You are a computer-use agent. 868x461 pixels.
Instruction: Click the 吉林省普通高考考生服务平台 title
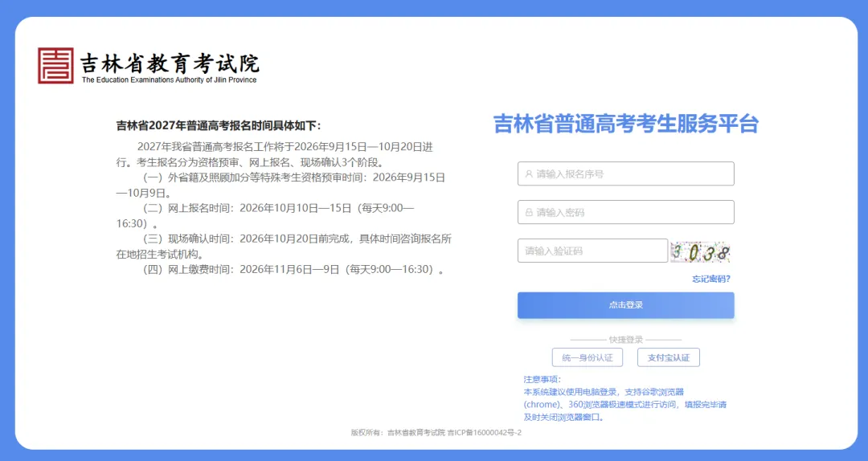[625, 124]
